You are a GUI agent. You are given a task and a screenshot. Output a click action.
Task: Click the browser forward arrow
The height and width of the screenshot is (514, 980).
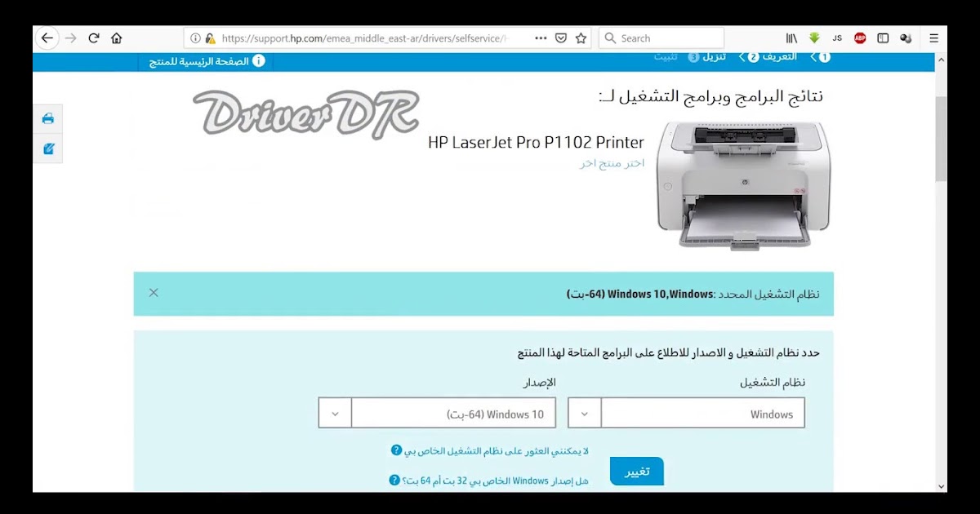coord(71,38)
